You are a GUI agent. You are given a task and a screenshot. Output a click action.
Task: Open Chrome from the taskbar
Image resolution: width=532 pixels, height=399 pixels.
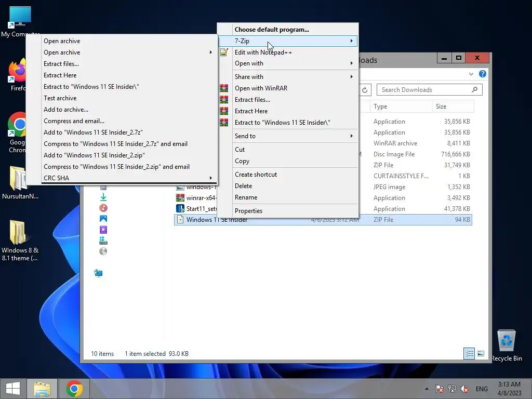coord(74,389)
